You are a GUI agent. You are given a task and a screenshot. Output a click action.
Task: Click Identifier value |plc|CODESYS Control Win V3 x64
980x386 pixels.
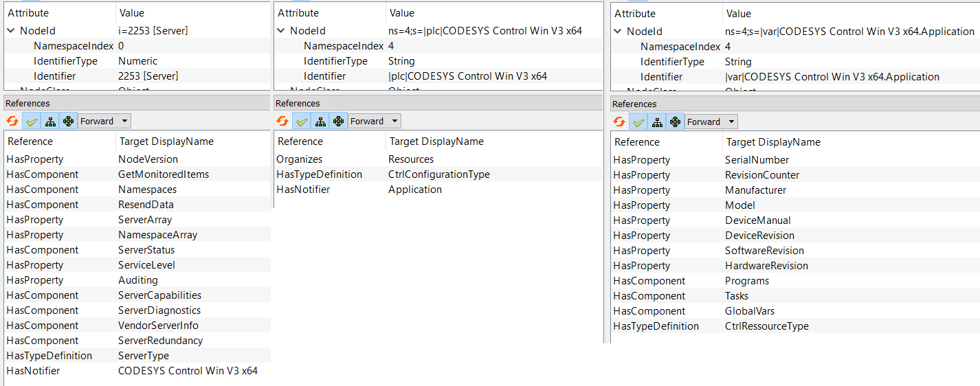[x=468, y=76]
